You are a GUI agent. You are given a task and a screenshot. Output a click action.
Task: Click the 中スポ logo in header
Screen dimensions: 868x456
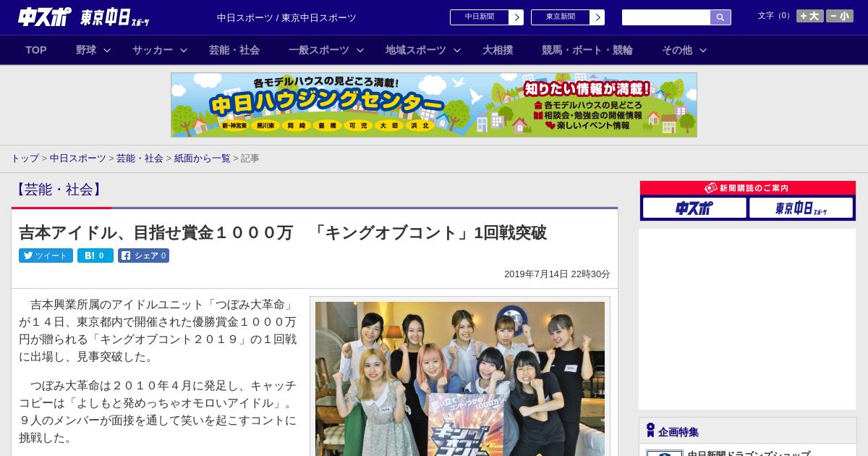click(x=45, y=17)
